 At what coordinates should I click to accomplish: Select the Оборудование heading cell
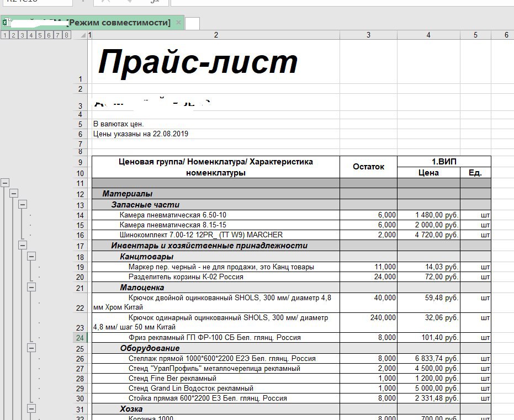point(216,348)
